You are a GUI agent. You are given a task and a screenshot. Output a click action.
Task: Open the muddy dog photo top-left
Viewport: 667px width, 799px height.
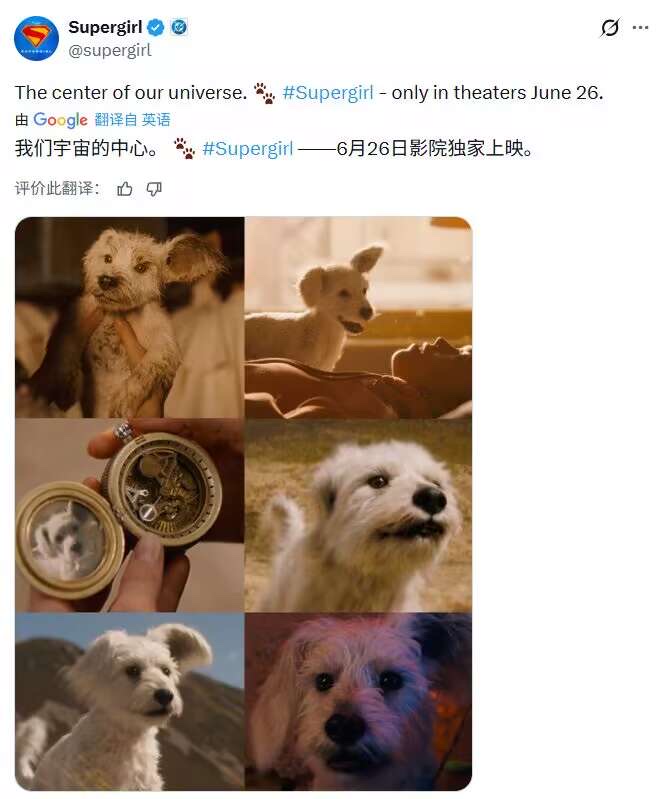tap(129, 317)
